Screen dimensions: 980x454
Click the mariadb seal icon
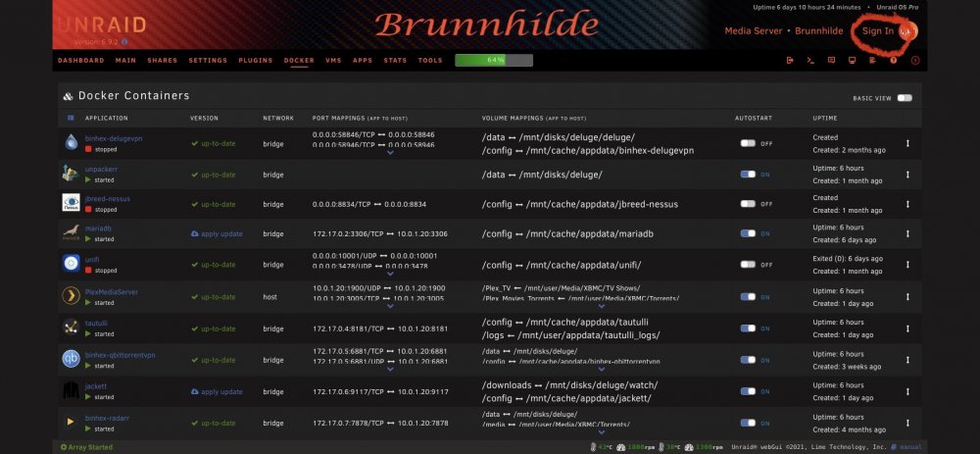[x=71, y=232]
